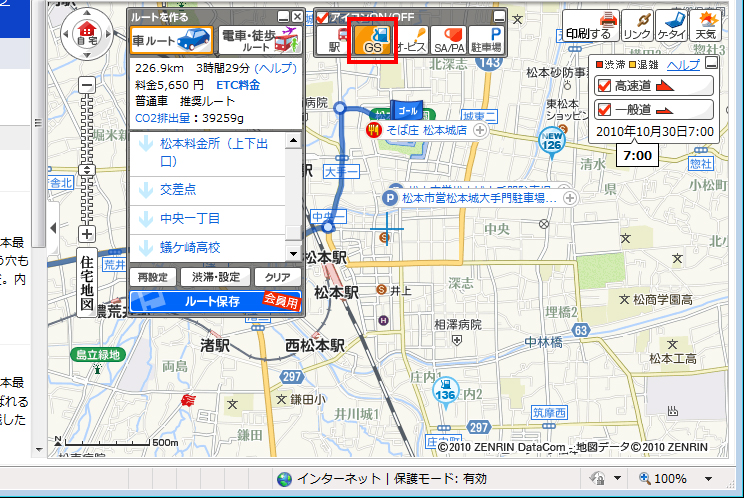The image size is (744, 498).
Task: Click the クリア button
Action: click(278, 277)
